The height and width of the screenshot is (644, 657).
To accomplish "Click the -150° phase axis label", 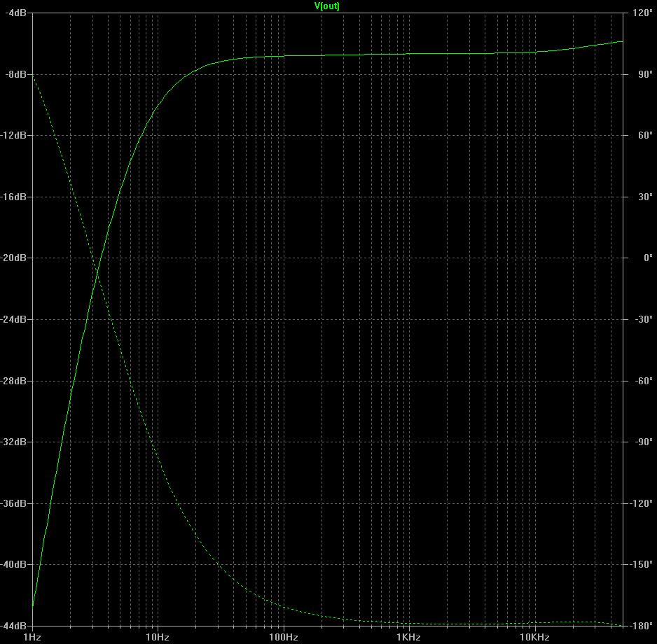I will [642, 564].
